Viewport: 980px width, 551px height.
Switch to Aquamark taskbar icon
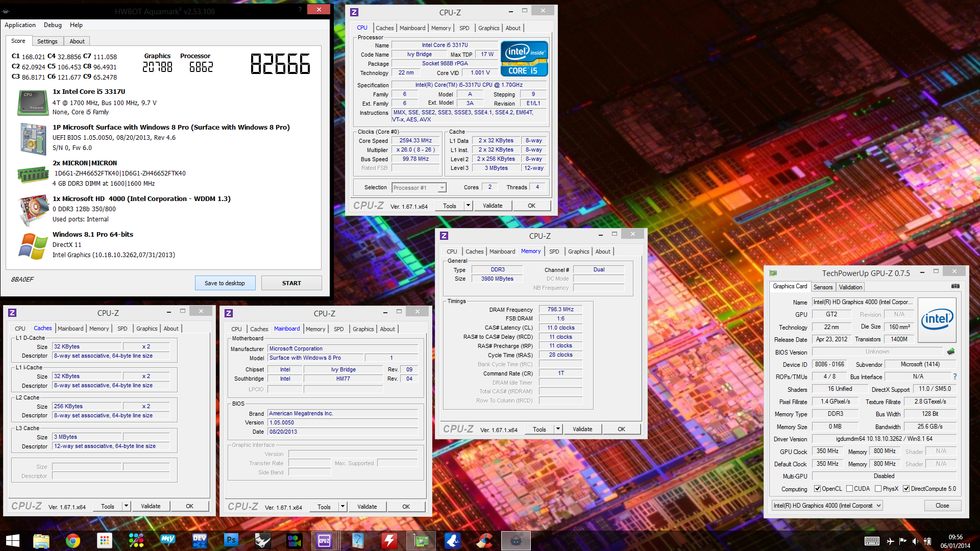516,541
